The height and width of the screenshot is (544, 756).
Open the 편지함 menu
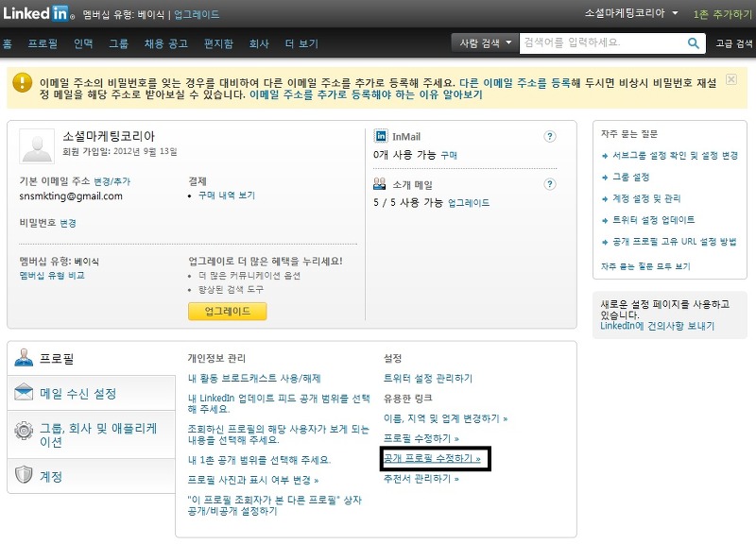pyautogui.click(x=218, y=43)
